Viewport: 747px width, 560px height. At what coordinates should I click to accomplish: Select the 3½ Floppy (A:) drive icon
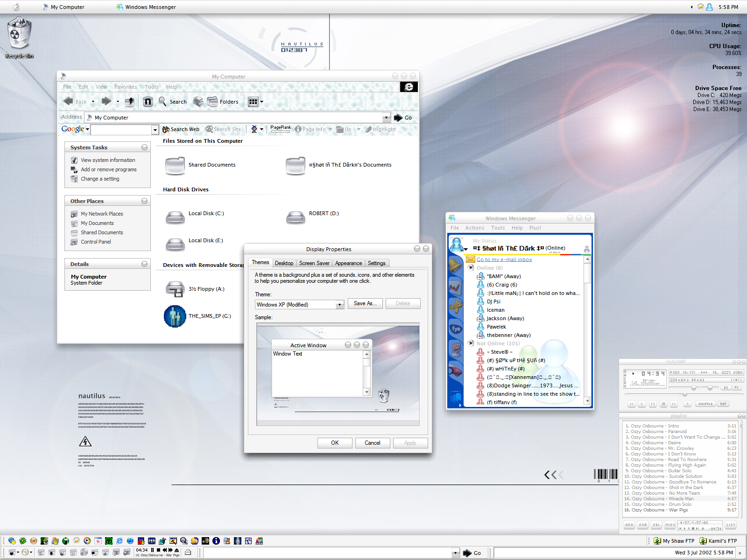click(176, 289)
